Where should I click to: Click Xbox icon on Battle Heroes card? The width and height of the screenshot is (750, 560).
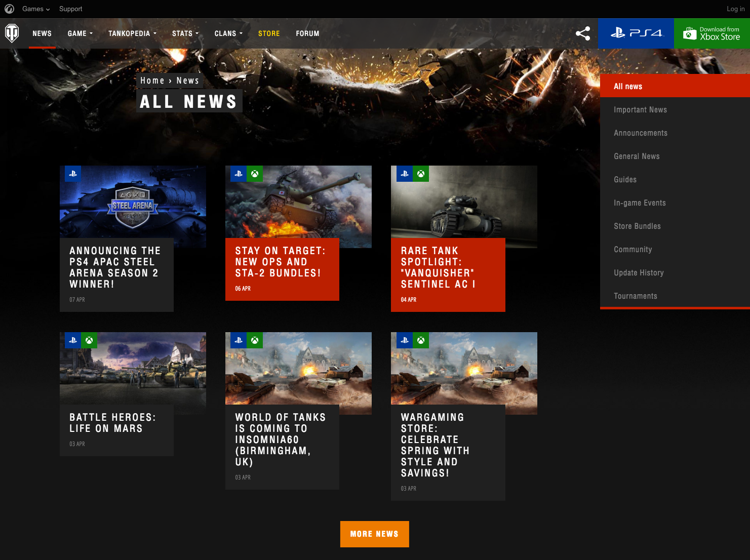(89, 340)
